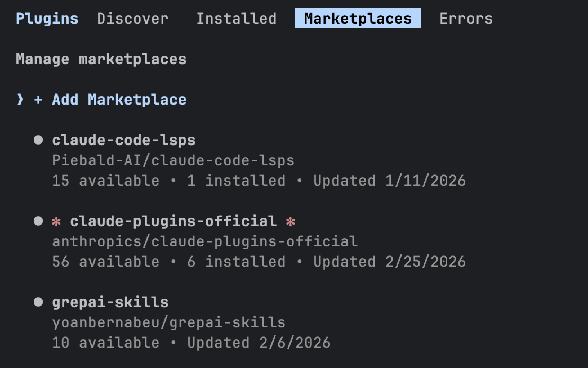The image size is (588, 368).
Task: Click anthropics/claude-plugins-official repository path
Action: (x=205, y=241)
